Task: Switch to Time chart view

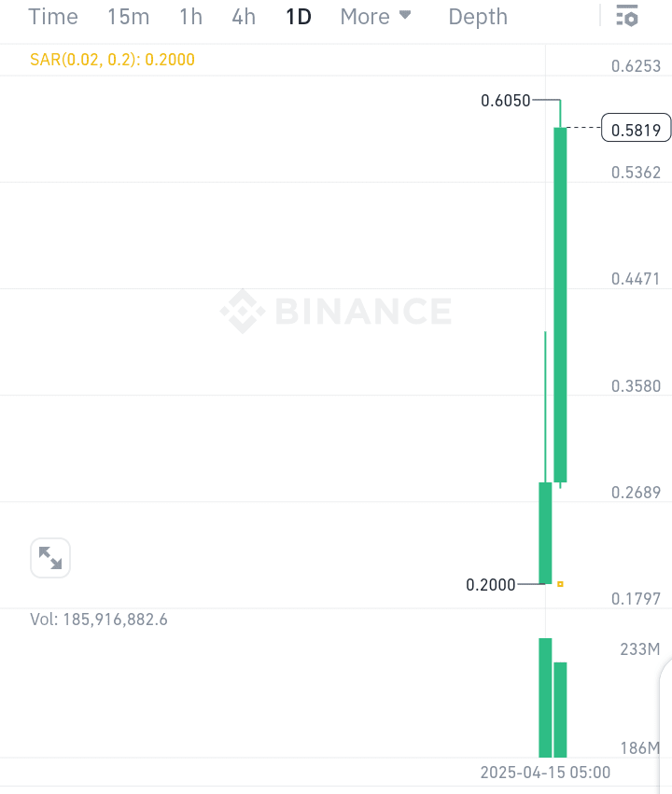Action: pyautogui.click(x=53, y=17)
